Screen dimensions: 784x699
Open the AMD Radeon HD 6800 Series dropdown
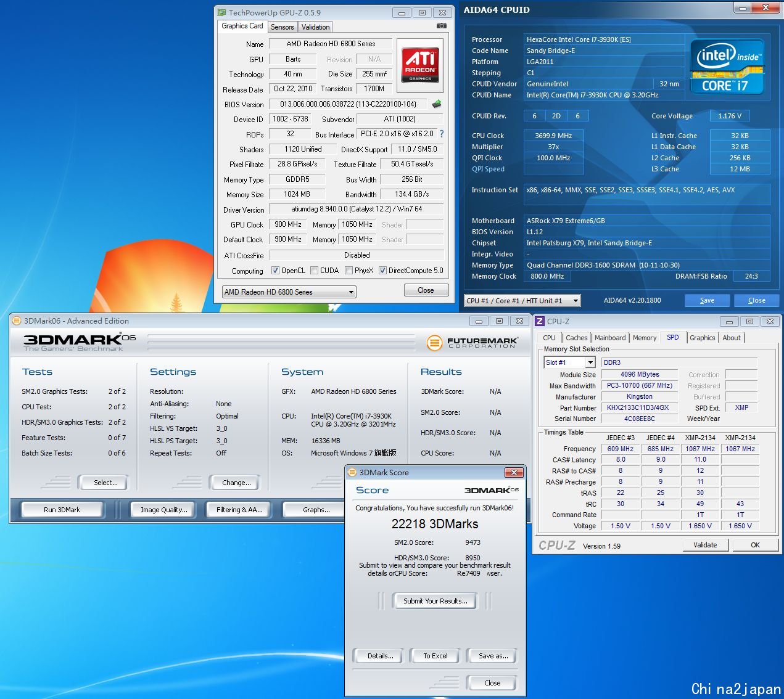pyautogui.click(x=289, y=292)
